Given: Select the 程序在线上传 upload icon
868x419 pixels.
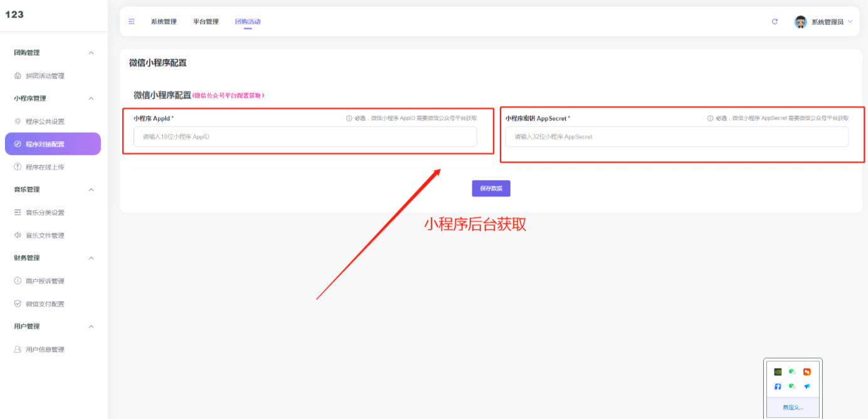Looking at the screenshot, I should pyautogui.click(x=17, y=166).
